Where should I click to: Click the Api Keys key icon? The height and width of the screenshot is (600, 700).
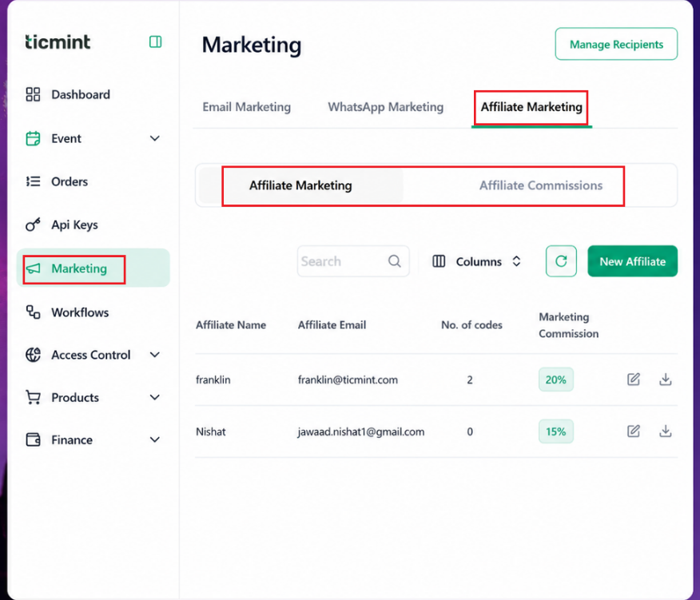(x=33, y=225)
